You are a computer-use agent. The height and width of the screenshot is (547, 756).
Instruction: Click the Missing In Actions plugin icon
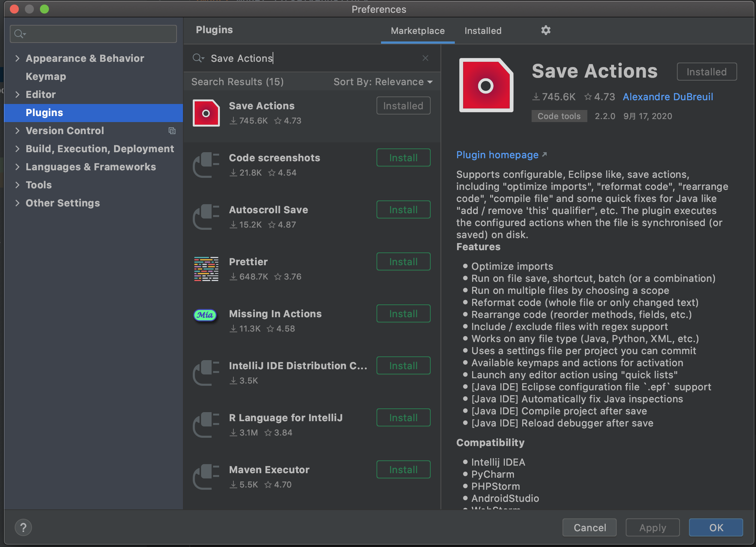click(205, 315)
